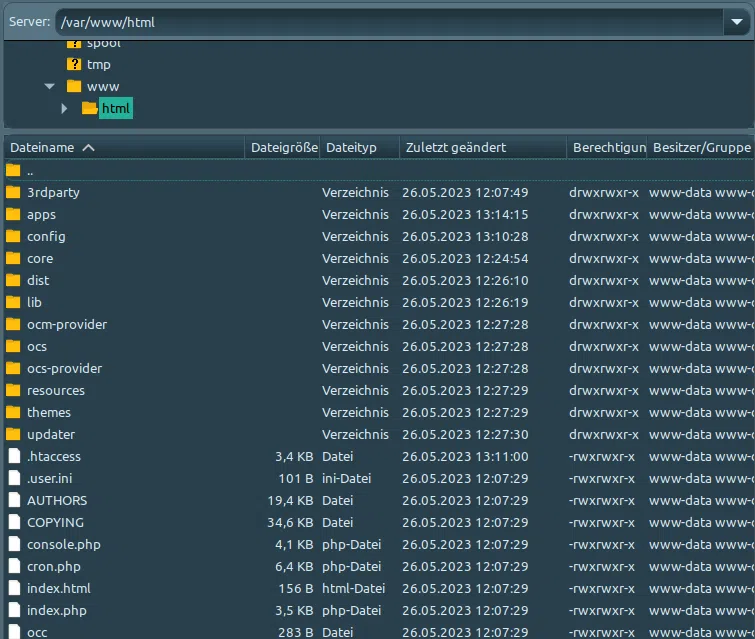The image size is (755, 639).
Task: Collapse the www tree folder
Action: (x=50, y=87)
